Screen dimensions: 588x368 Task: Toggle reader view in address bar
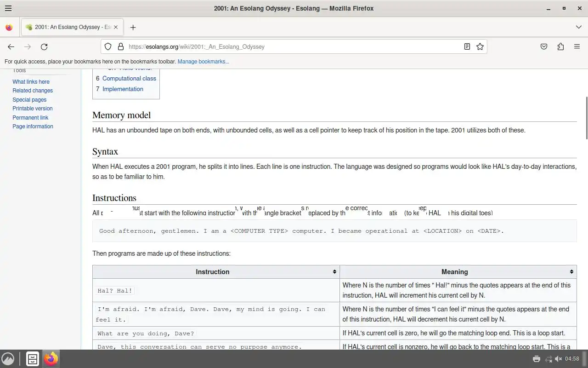pyautogui.click(x=467, y=46)
